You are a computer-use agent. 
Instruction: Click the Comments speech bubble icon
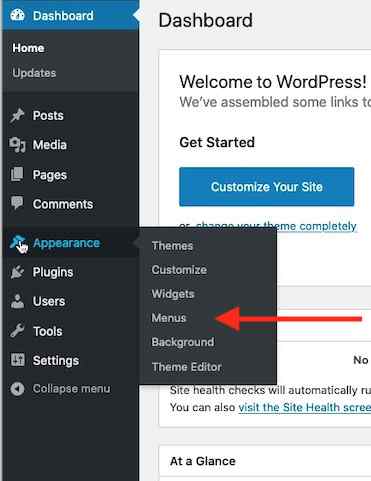click(x=17, y=203)
